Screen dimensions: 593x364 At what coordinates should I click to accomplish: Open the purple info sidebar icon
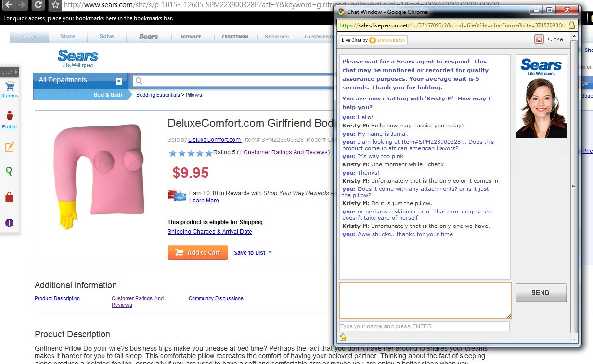[9, 223]
